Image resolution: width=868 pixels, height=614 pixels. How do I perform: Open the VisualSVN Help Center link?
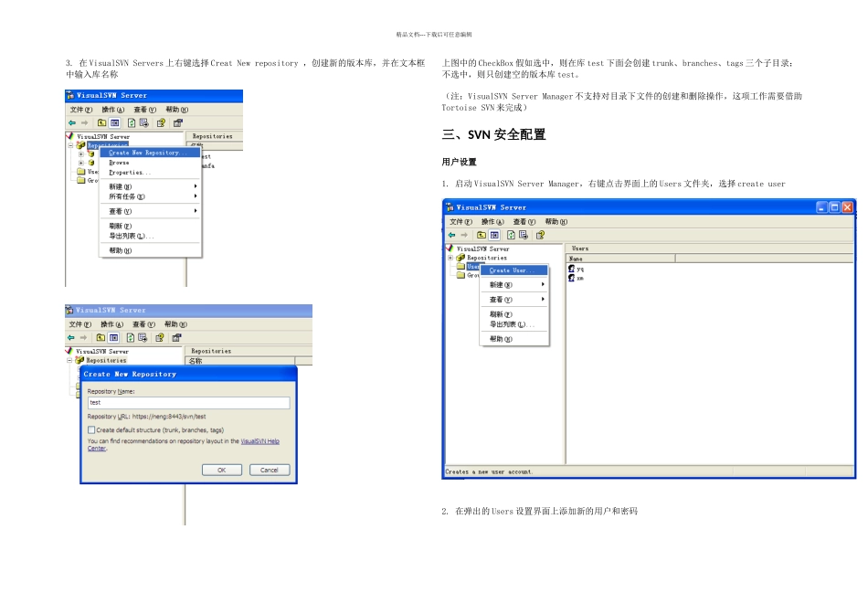click(x=259, y=441)
